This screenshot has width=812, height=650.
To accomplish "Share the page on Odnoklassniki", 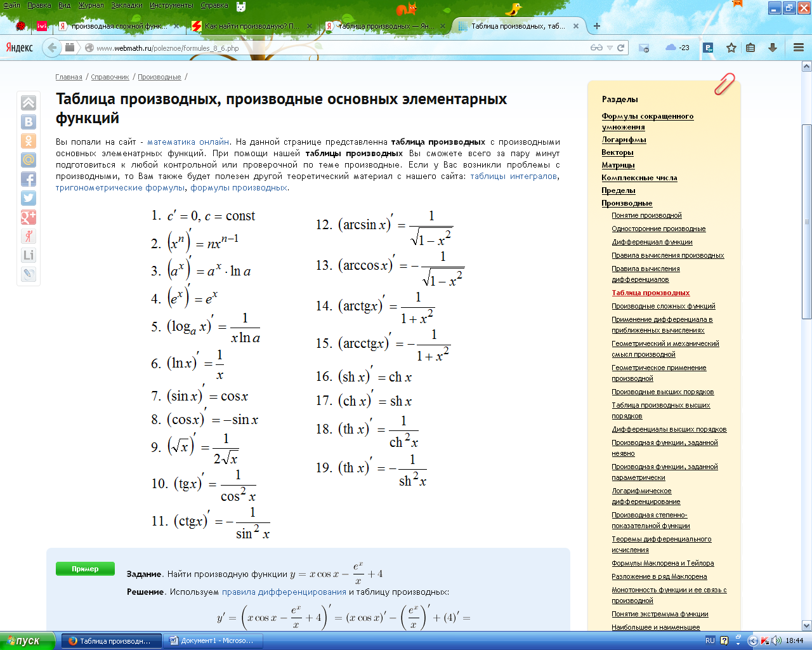I will click(x=29, y=141).
